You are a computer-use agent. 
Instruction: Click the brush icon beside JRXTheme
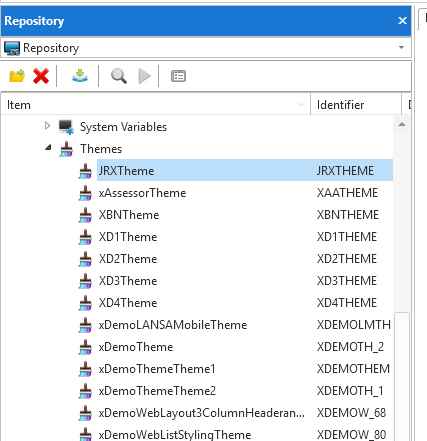pos(85,171)
